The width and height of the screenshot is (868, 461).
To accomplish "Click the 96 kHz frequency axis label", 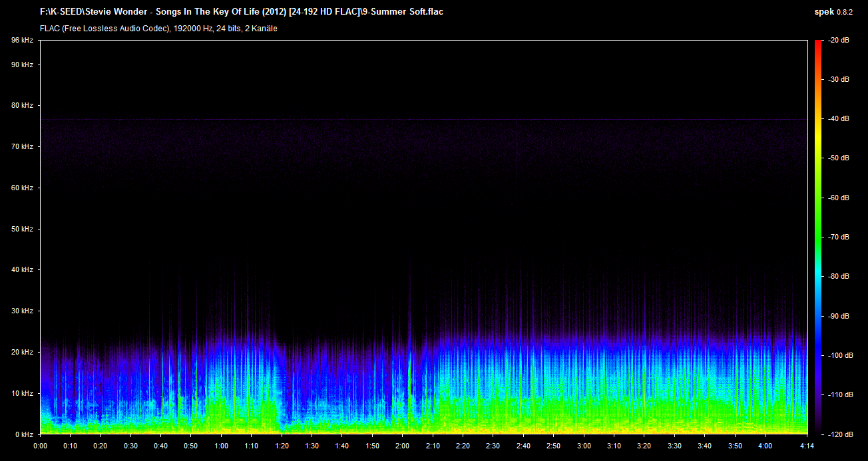I will coord(22,41).
